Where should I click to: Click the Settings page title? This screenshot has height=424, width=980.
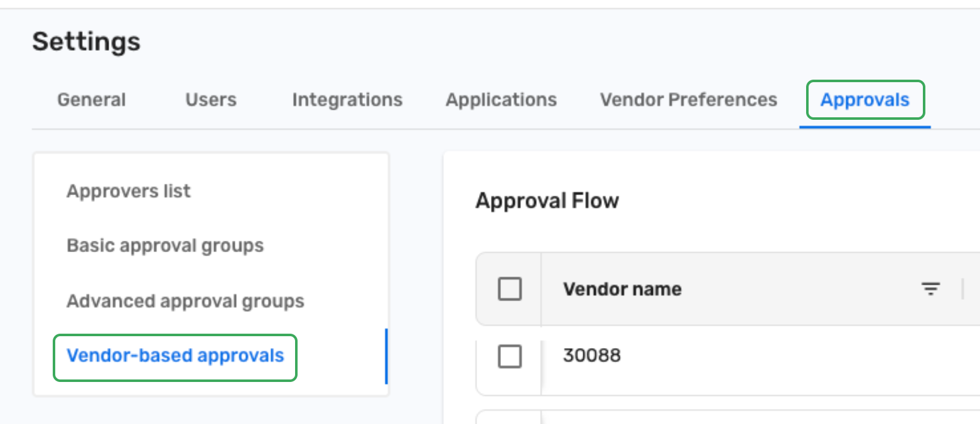(87, 42)
